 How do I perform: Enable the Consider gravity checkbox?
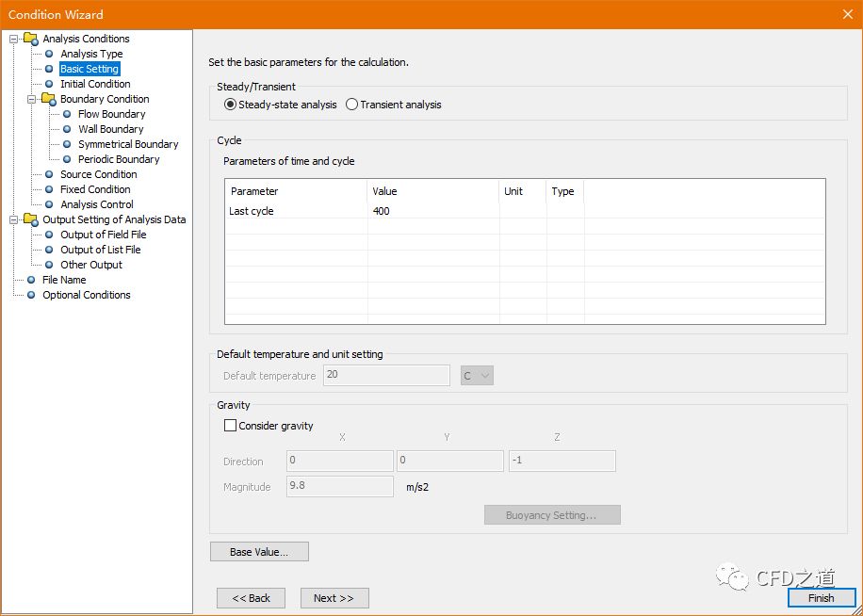point(231,426)
